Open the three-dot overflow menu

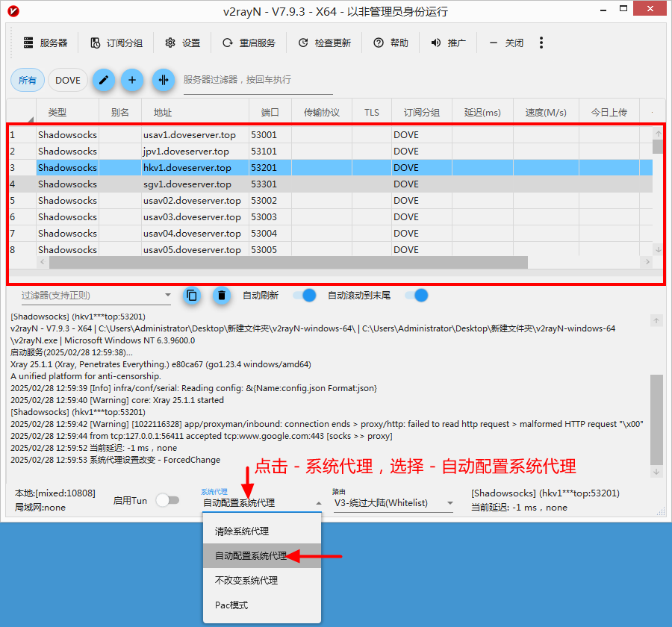pyautogui.click(x=541, y=43)
